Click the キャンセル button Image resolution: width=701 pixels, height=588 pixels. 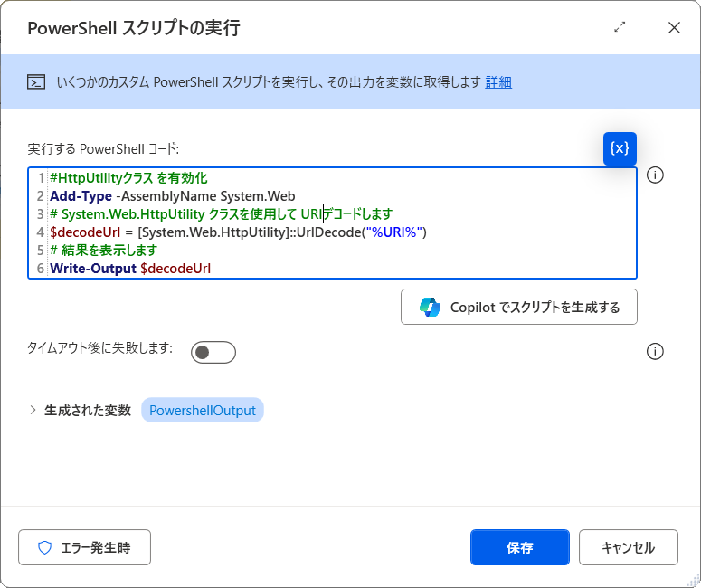629,547
